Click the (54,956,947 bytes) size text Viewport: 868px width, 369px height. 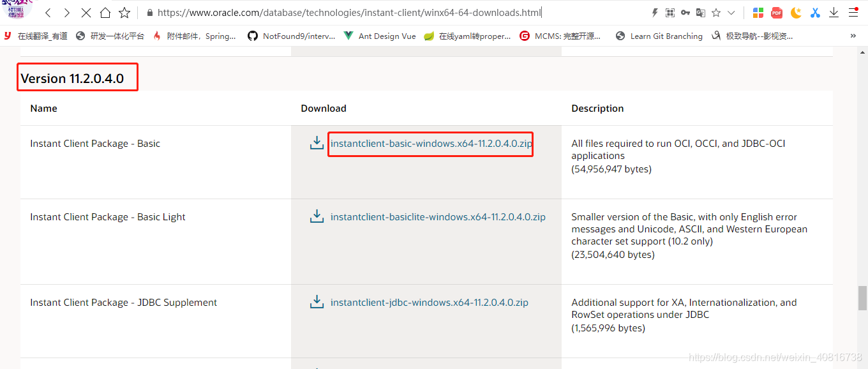tap(611, 169)
